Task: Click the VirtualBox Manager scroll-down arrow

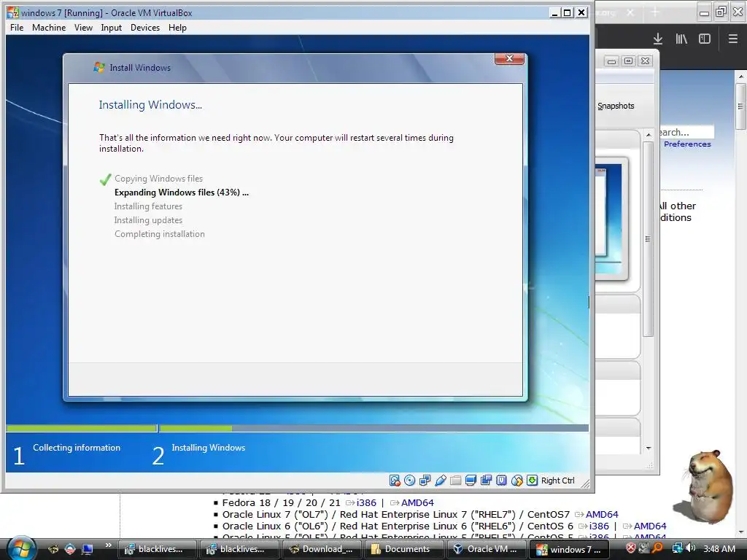Action: click(x=649, y=448)
